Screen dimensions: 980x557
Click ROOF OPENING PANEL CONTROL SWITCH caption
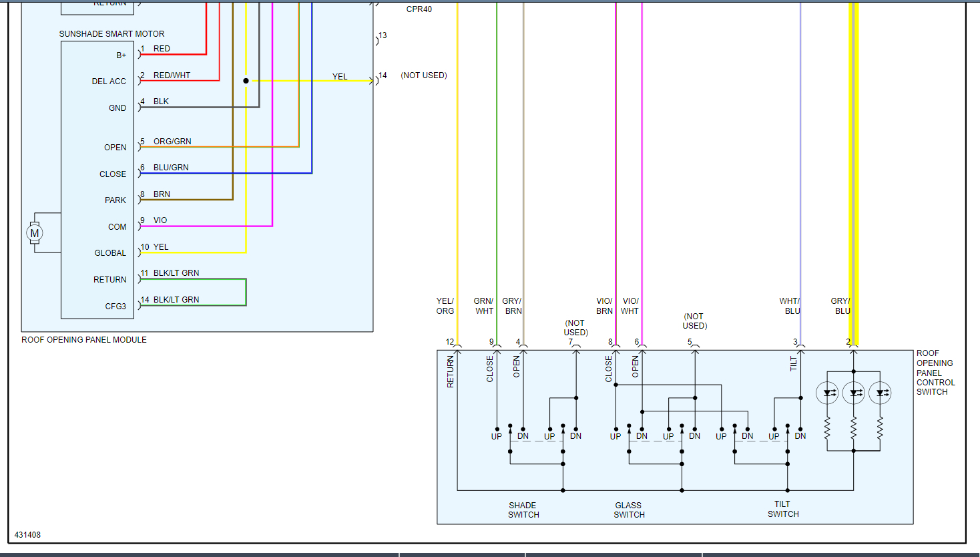(935, 373)
